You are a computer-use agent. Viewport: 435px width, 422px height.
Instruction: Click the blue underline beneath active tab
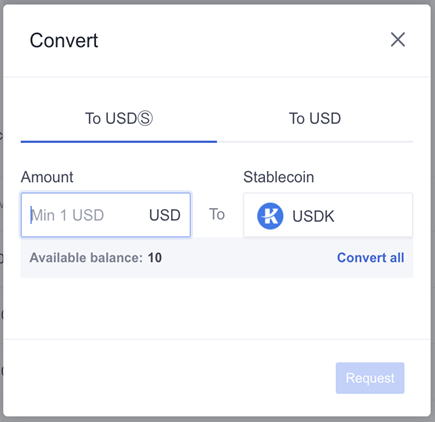(x=119, y=142)
